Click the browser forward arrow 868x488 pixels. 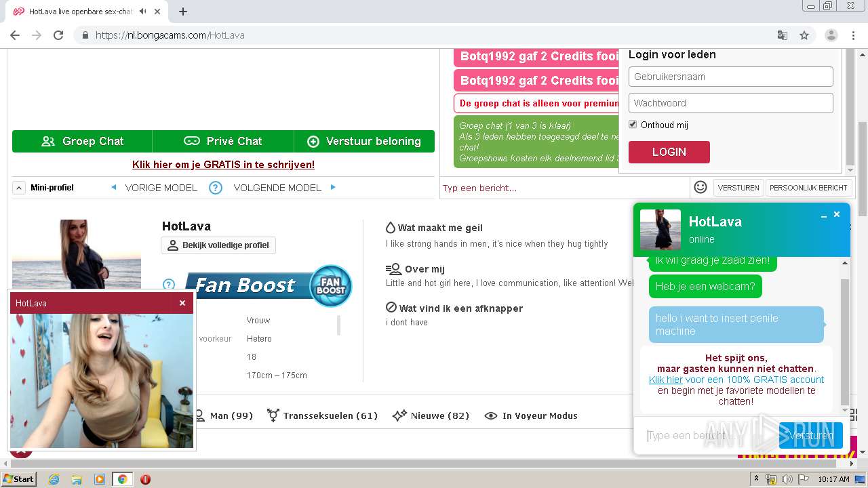(37, 35)
